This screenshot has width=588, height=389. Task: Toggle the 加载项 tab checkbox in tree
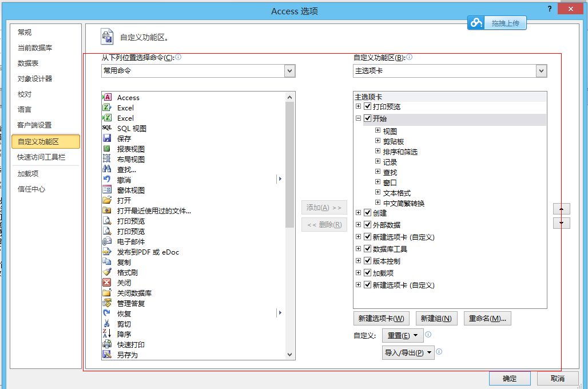point(367,273)
